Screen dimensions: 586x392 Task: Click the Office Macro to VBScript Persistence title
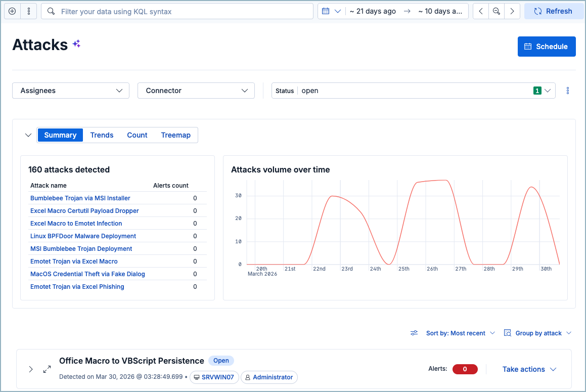pos(131,361)
